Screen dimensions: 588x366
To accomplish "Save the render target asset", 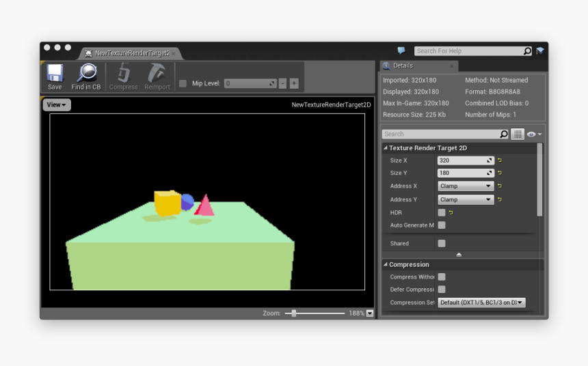I will [x=55, y=76].
